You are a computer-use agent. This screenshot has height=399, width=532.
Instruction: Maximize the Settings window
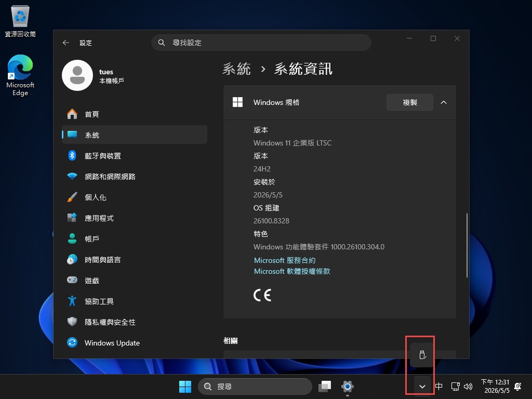pyautogui.click(x=433, y=38)
